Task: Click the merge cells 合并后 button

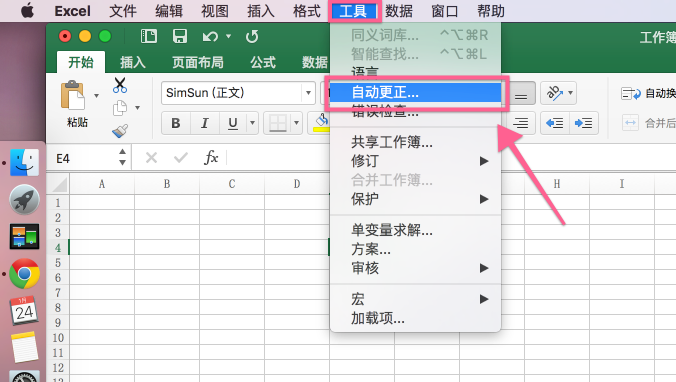Action: coord(648,123)
